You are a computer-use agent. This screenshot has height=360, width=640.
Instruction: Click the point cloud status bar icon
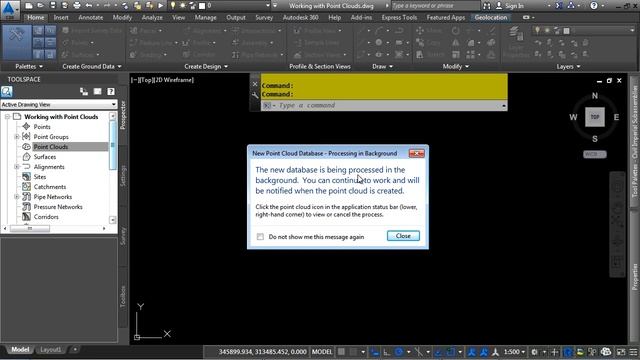click(x=606, y=352)
